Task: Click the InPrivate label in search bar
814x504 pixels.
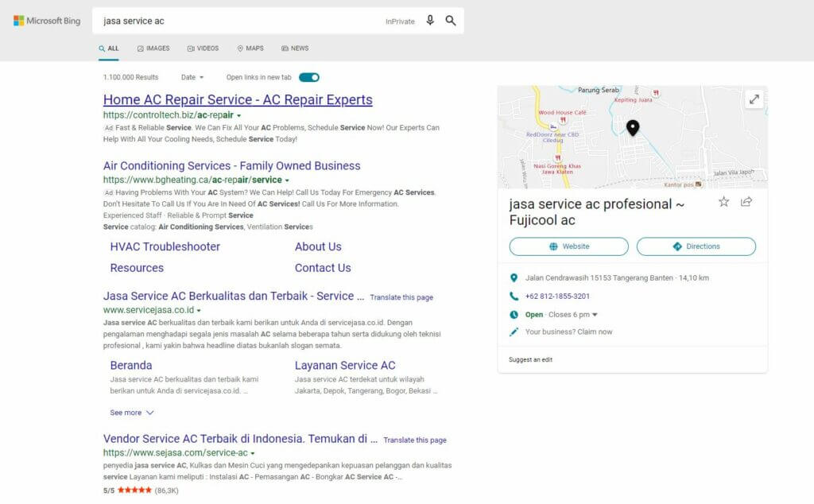Action: click(400, 21)
